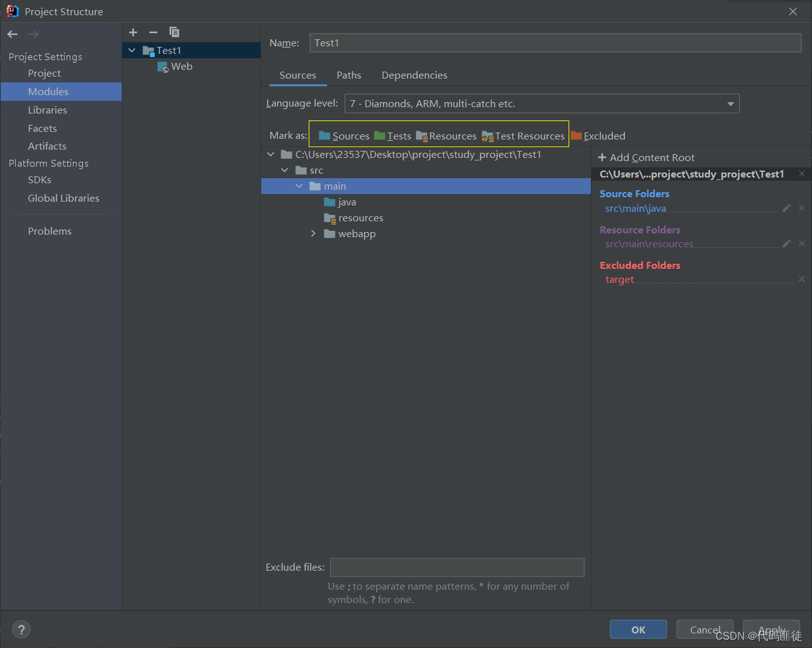The image size is (812, 648).
Task: Mark folder as Test Resources
Action: [523, 136]
